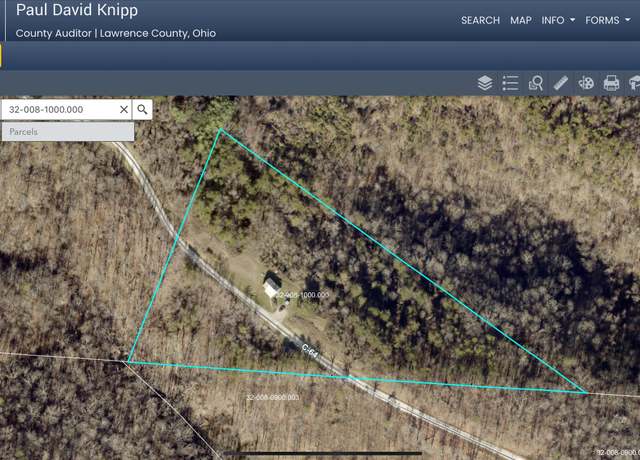Click the Paul David Knipp title

coord(77,10)
